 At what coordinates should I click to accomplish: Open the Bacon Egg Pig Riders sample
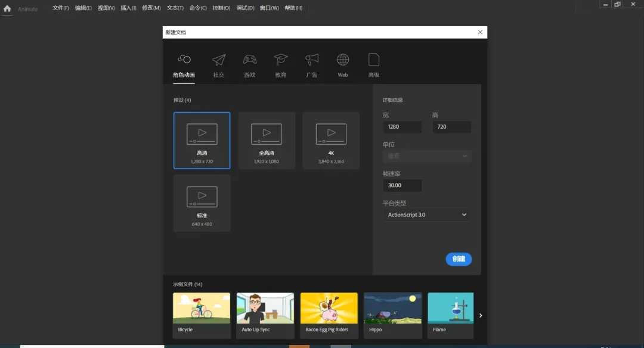point(329,316)
